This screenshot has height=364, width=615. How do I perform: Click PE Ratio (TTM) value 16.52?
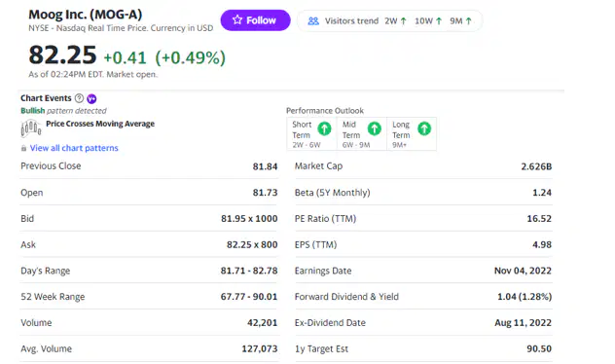click(x=539, y=218)
